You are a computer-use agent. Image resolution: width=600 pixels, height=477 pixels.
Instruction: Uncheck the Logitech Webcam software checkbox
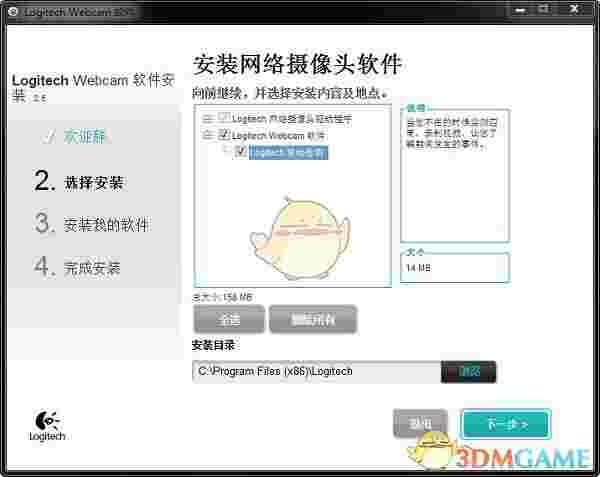tap(224, 134)
